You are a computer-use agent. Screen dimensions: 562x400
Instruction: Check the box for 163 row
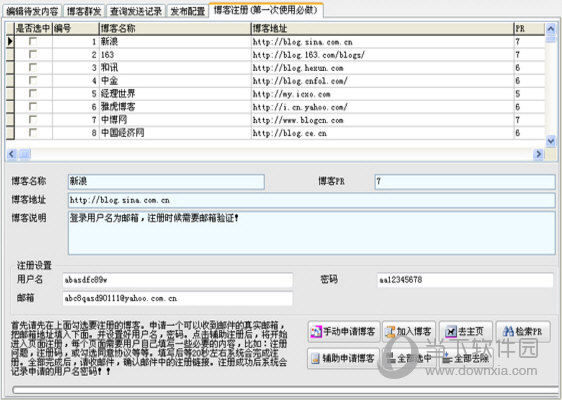point(33,54)
